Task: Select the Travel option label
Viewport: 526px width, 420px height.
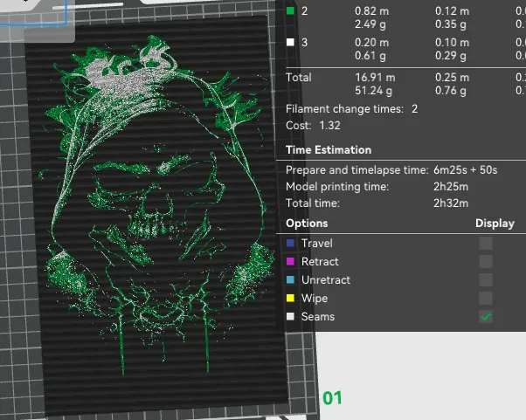Action: 317,244
